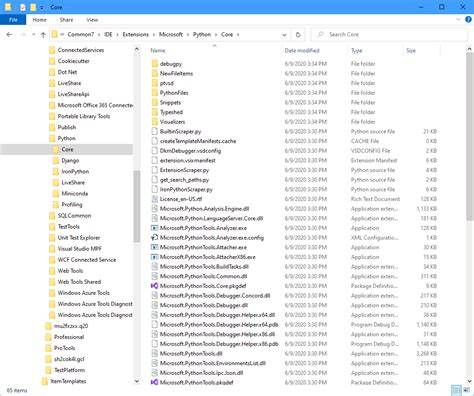Select Microsoft.PythonTools.Analyzer.exe.config file icon
The width and height of the screenshot is (474, 396).
(155, 238)
